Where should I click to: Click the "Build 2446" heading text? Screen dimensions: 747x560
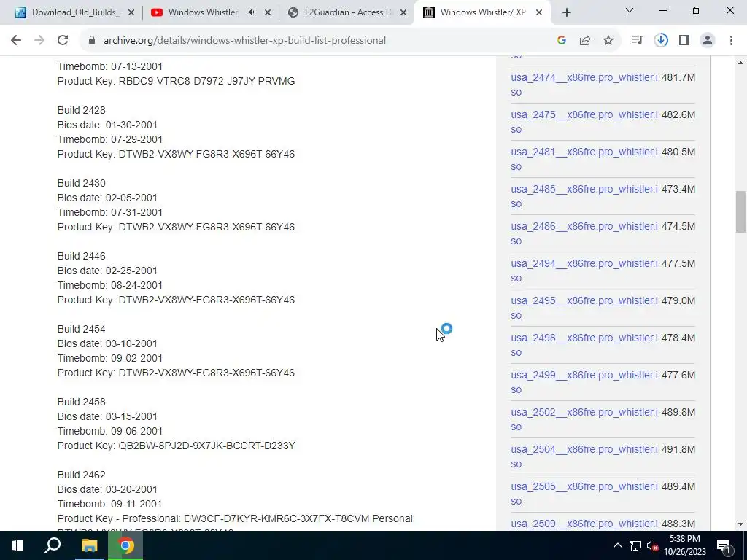[82, 256]
